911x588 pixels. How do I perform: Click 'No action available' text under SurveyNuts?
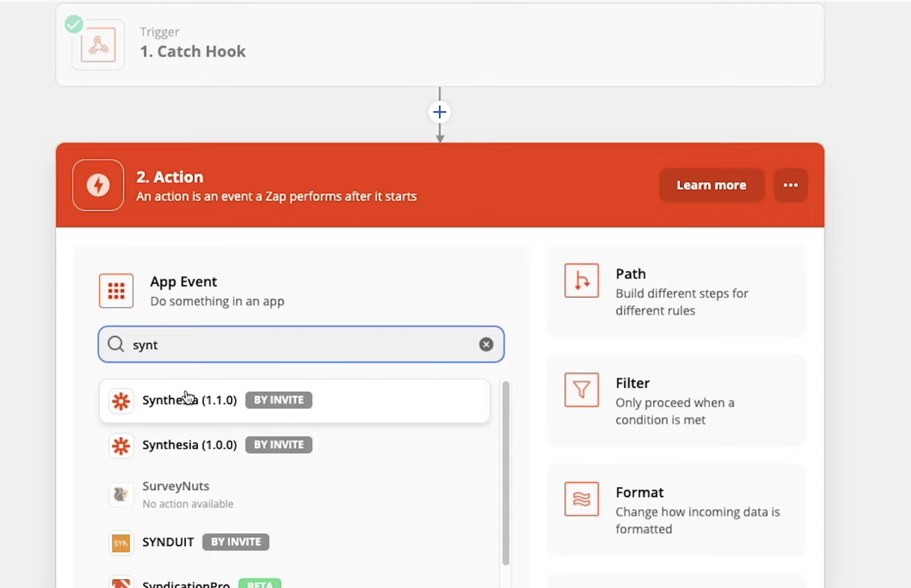(x=188, y=504)
